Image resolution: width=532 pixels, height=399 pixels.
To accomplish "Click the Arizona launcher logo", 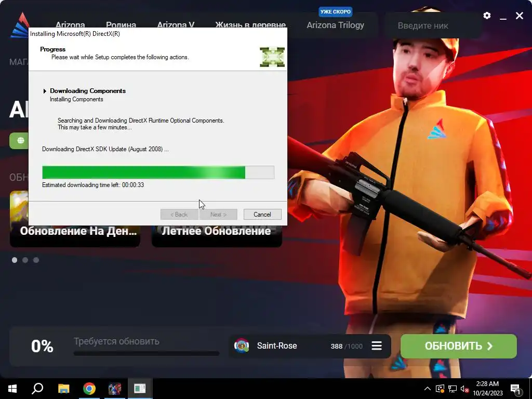I will click(20, 25).
